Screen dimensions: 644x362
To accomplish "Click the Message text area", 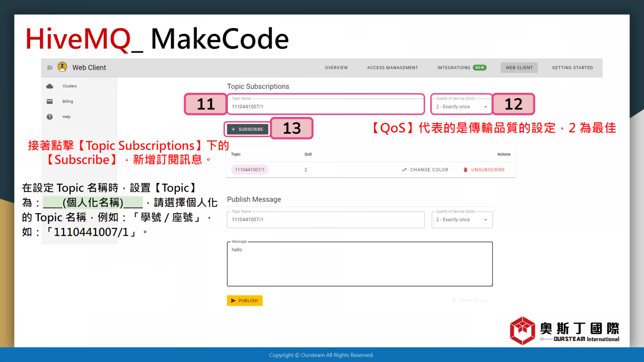I will [360, 264].
